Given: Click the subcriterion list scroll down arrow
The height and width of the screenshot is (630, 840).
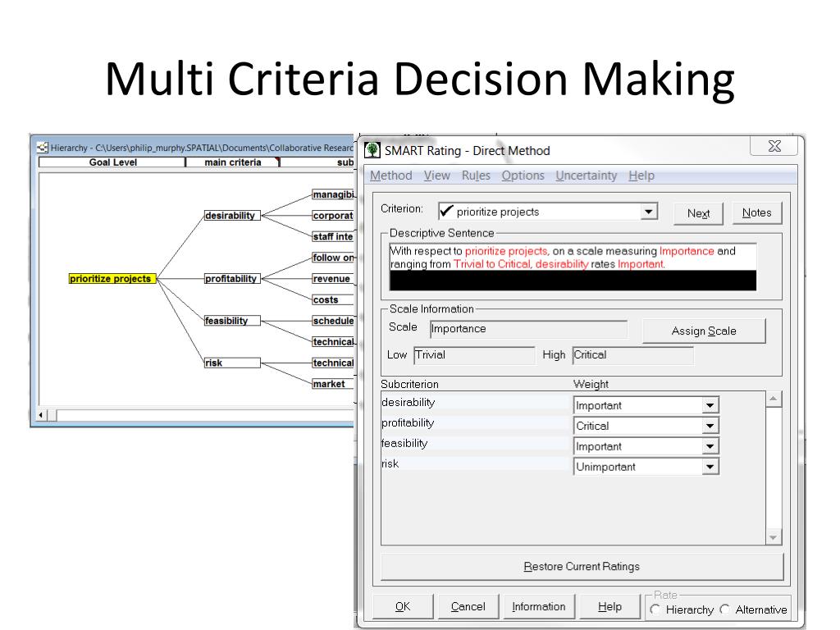Looking at the screenshot, I should click(773, 537).
